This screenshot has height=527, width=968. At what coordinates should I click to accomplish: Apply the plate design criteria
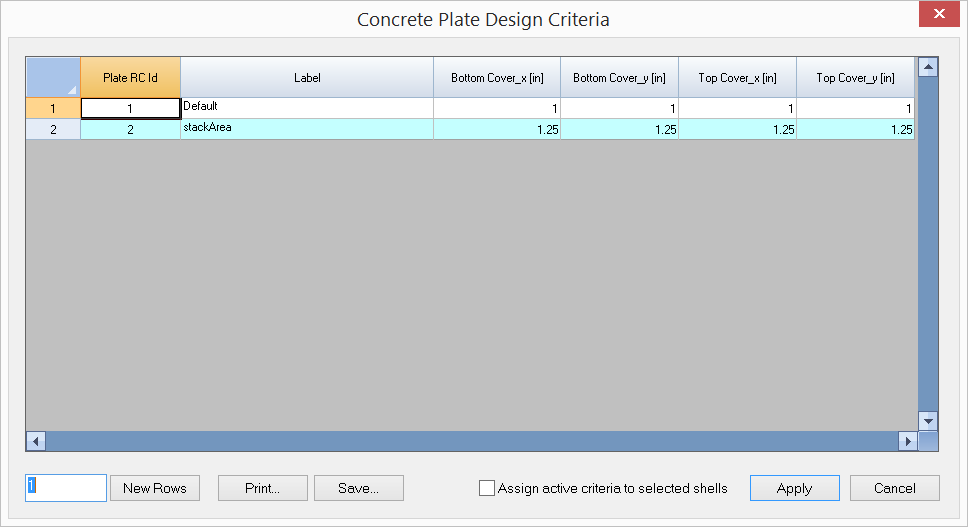[x=795, y=488]
